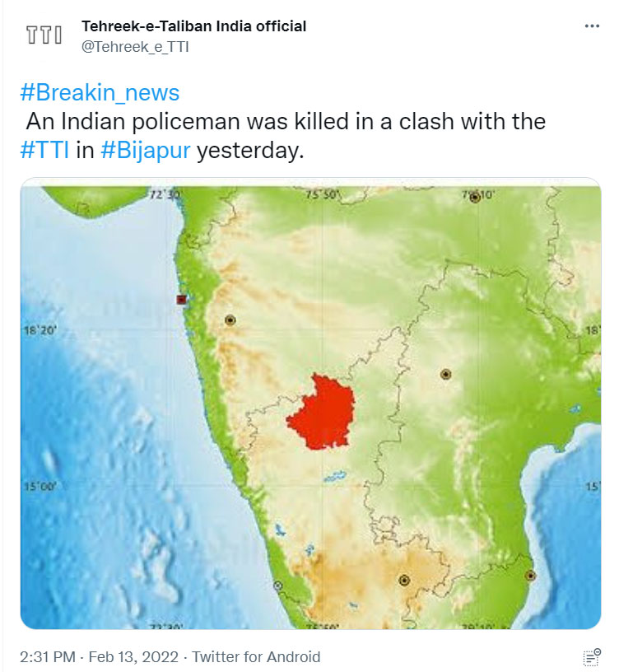Click the city marker in the east-central map area
Image resolution: width=619 pixels, height=672 pixels.
[x=445, y=374]
